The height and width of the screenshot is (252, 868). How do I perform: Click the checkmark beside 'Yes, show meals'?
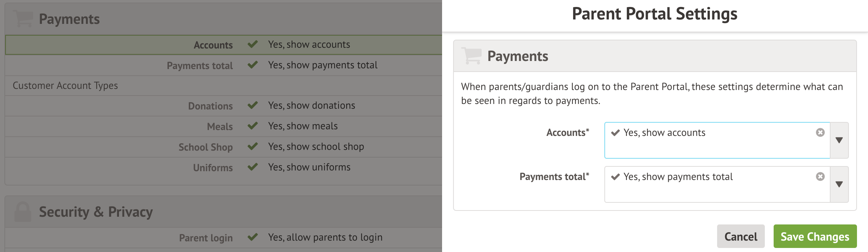(253, 126)
